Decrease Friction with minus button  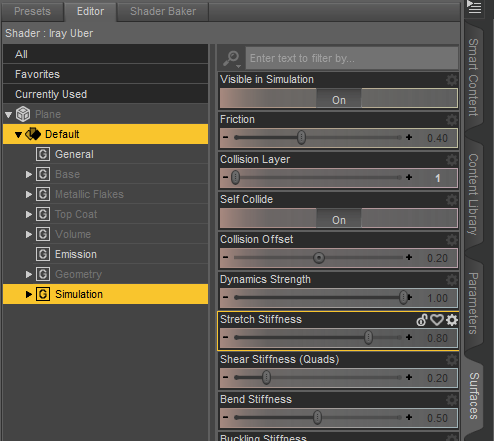[226, 137]
